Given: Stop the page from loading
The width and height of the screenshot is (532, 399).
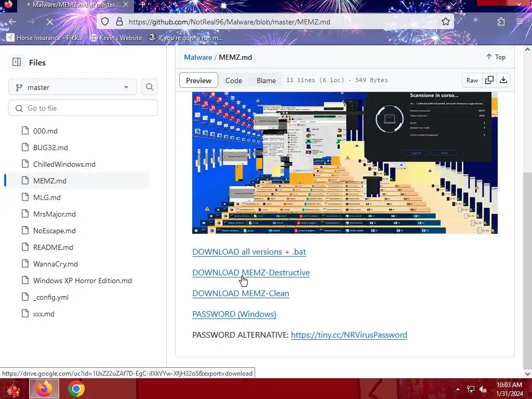Looking at the screenshot, I should pos(49,22).
